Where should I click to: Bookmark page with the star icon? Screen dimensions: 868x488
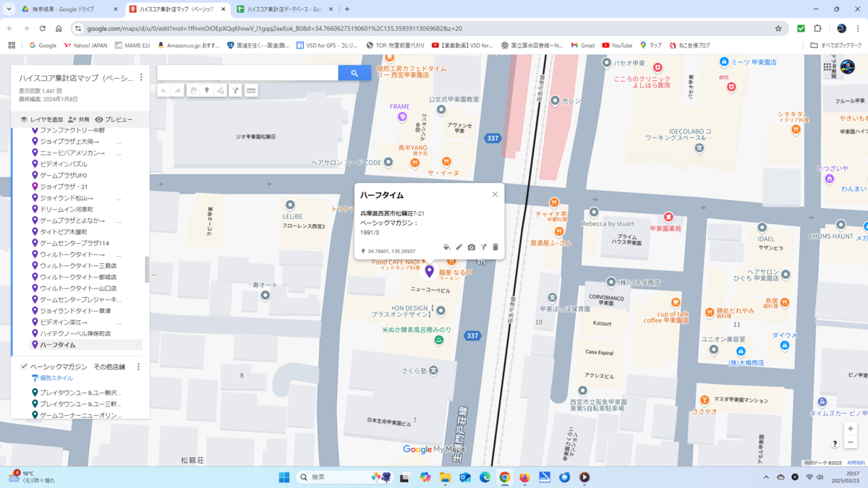778,29
